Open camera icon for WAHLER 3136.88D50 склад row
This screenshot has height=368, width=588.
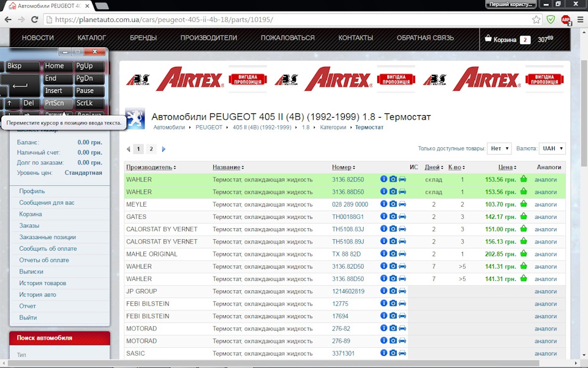tap(393, 191)
